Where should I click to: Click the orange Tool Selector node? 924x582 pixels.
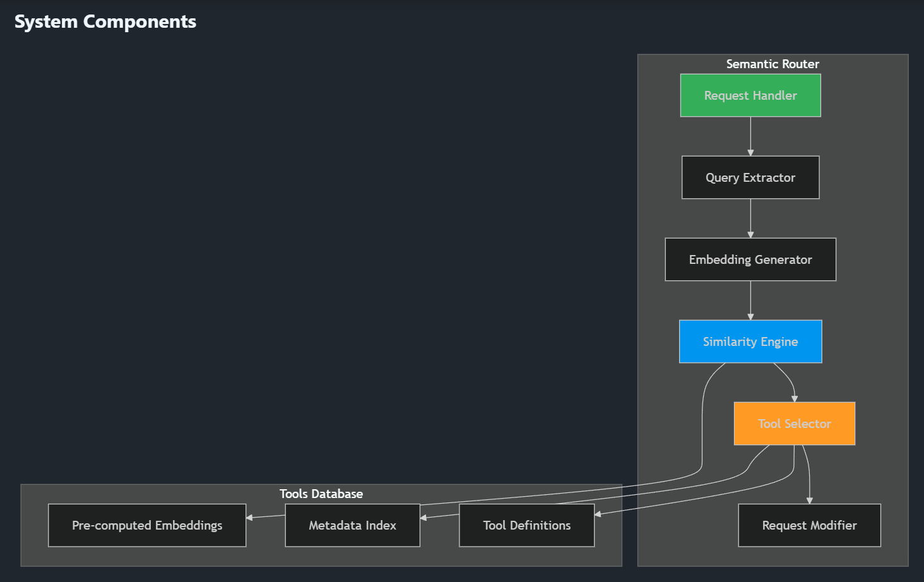(x=794, y=424)
